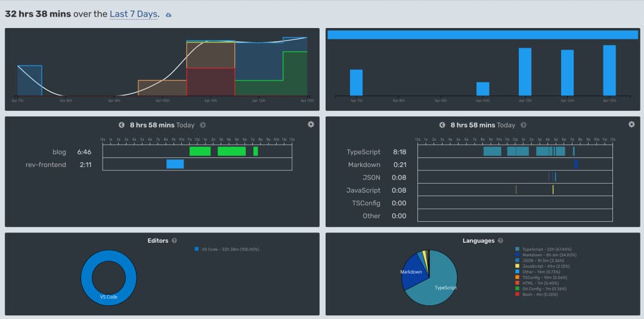Click the help icon next to Languages
Viewport: 644px width, 319px height.
tap(500, 240)
